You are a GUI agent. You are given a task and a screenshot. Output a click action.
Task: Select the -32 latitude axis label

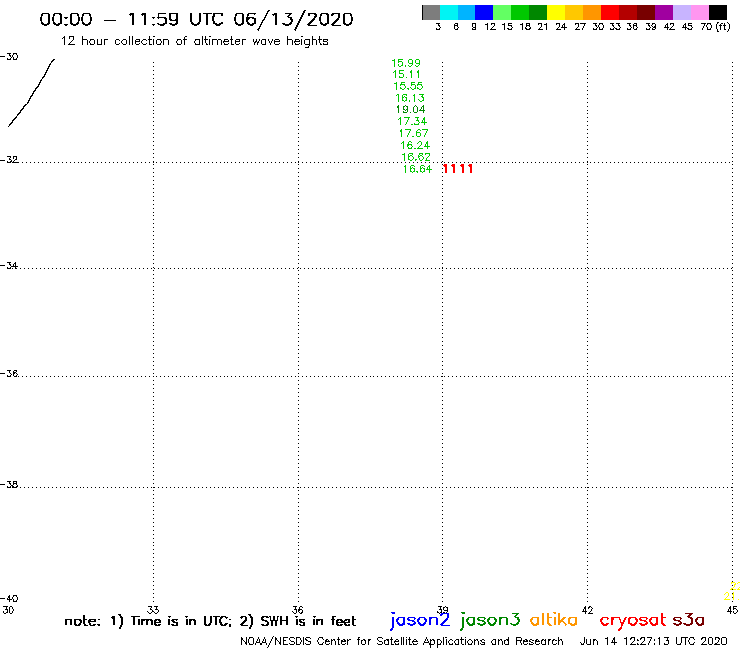9,160
